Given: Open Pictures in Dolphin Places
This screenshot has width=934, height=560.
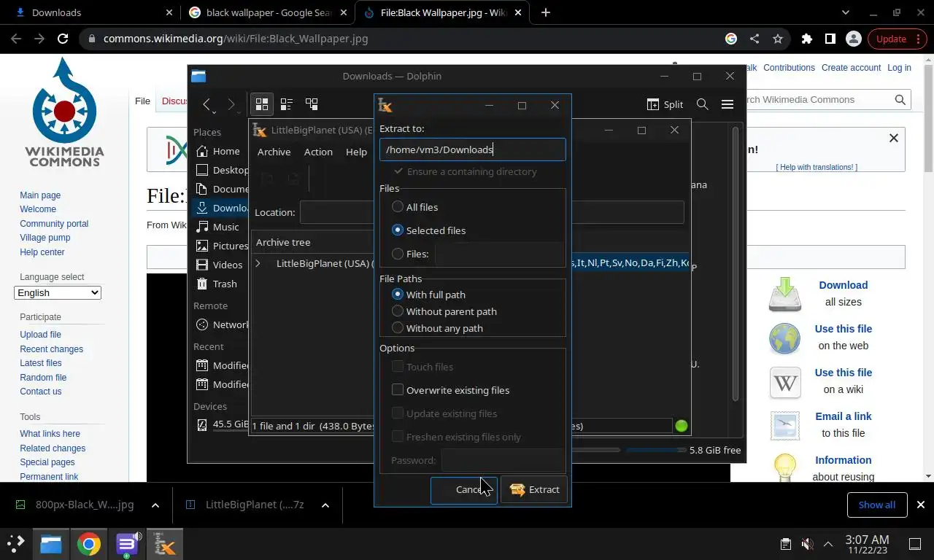Looking at the screenshot, I should [x=220, y=246].
